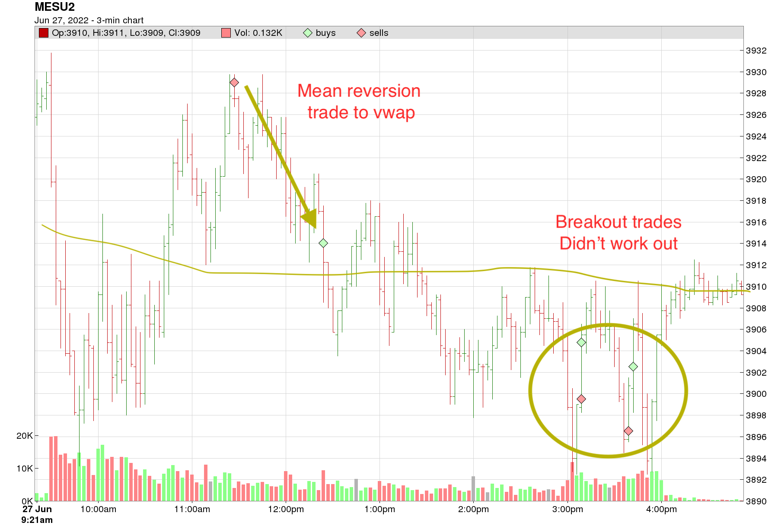
Task: Click the 'Mean reversion trade to vwap' annotation
Action: click(x=359, y=101)
